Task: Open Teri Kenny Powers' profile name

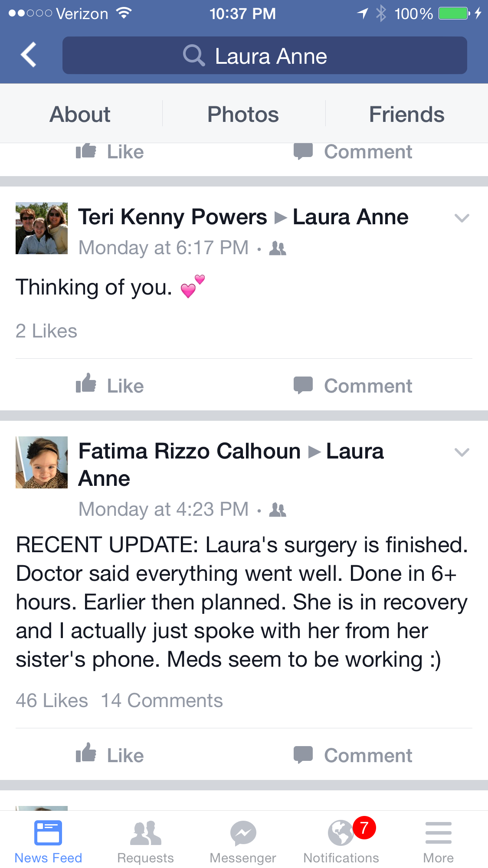Action: [x=172, y=217]
